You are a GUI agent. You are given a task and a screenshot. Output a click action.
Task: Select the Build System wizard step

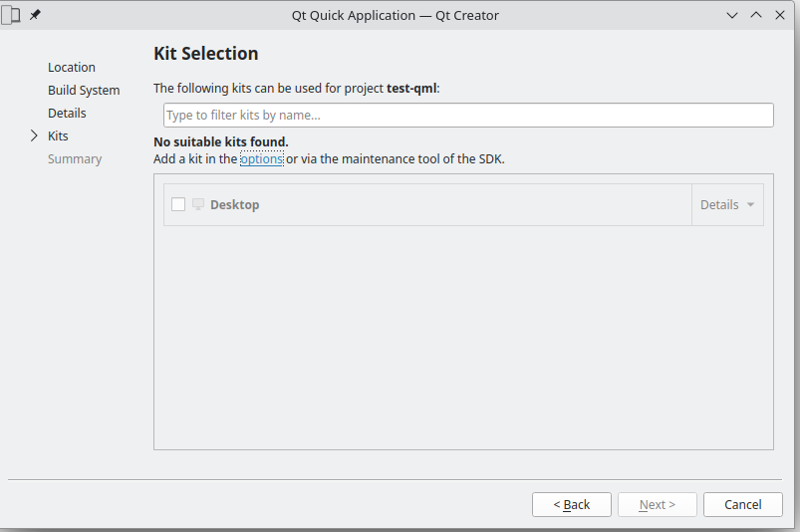pos(84,91)
